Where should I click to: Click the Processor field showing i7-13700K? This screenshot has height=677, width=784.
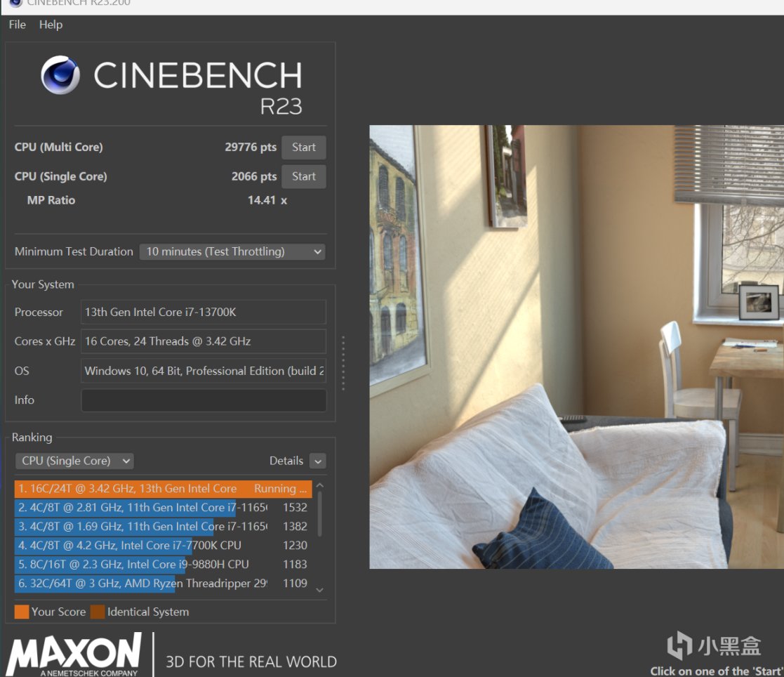(x=203, y=313)
